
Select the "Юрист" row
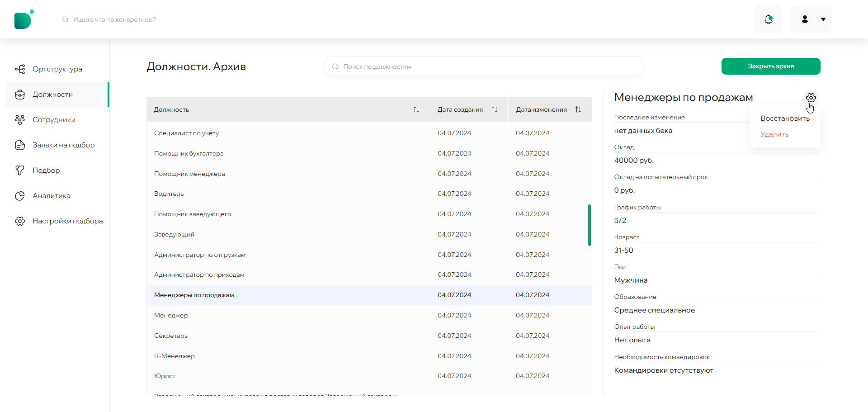(x=369, y=376)
